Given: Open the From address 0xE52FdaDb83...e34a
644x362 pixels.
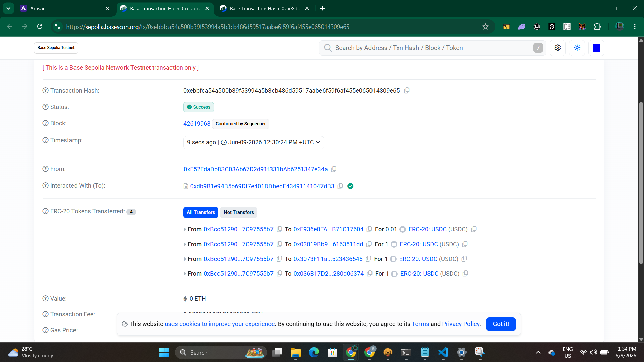Looking at the screenshot, I should tap(256, 169).
